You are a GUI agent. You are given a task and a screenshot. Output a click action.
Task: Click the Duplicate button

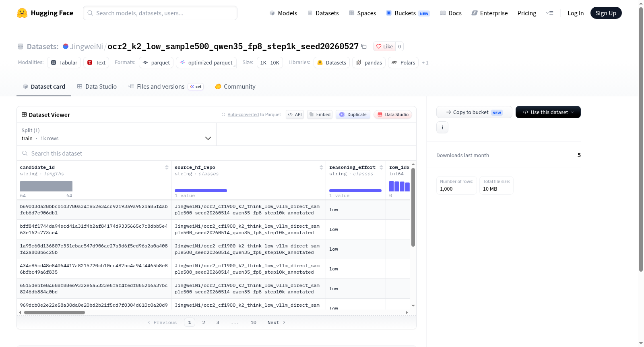(353, 114)
